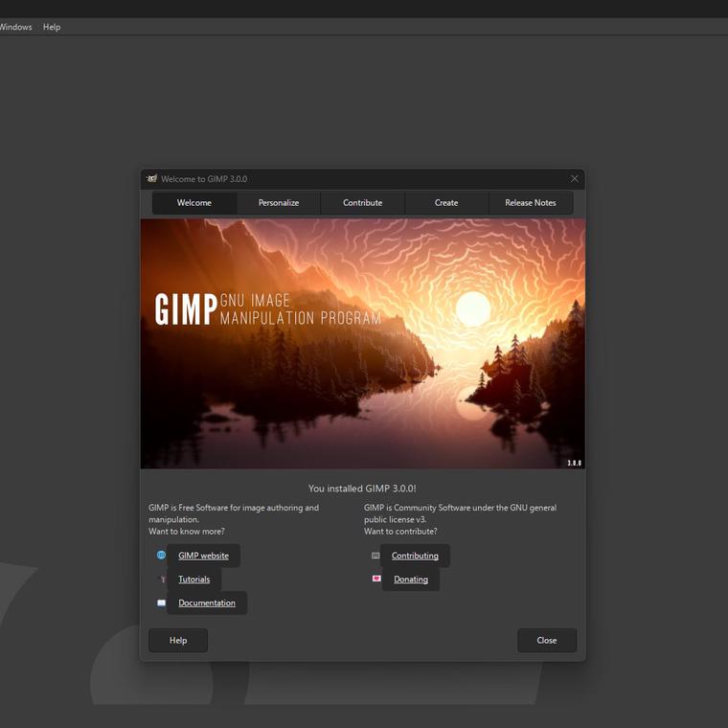Click the globe icon beside GIMP website
The height and width of the screenshot is (728, 728).
161,556
